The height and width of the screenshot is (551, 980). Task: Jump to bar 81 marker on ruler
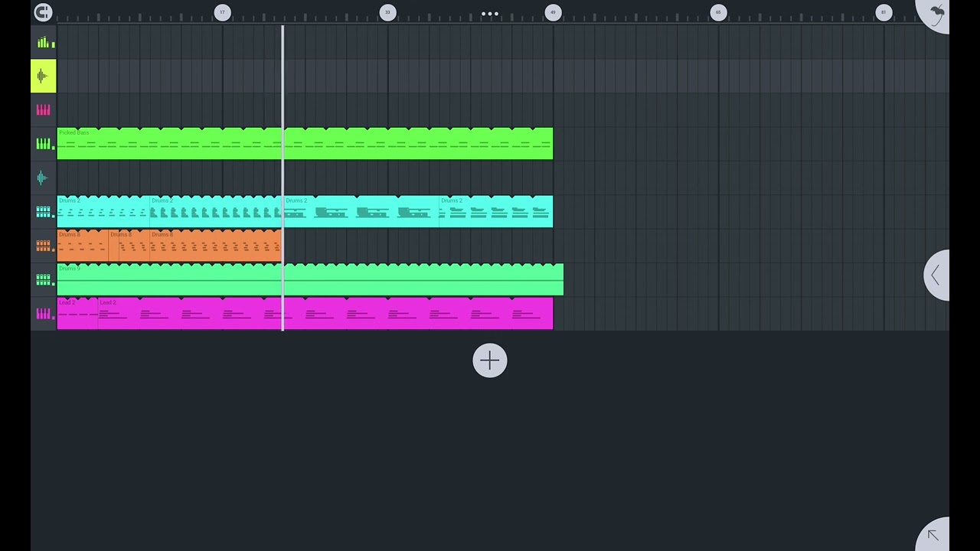coord(884,12)
